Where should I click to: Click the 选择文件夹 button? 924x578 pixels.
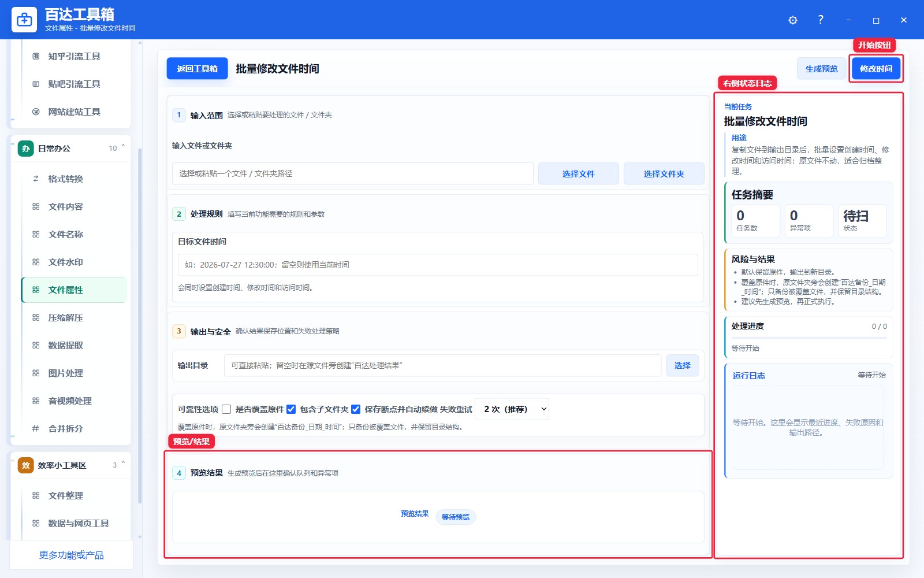664,173
